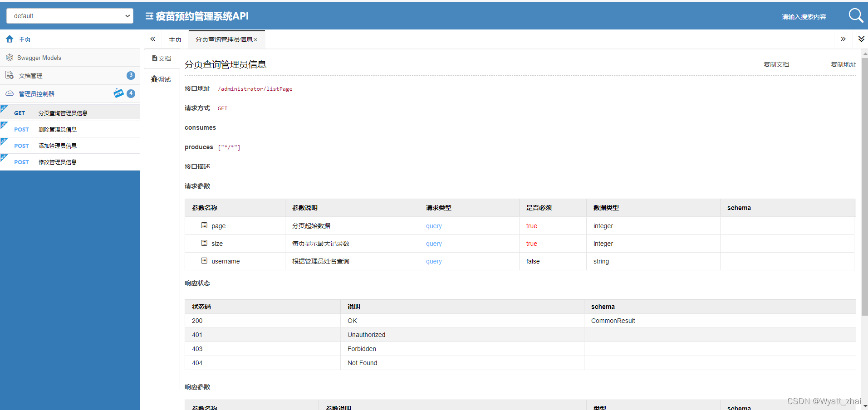868x410 pixels.
Task: Click scrollbar down arrow
Action: click(x=864, y=406)
